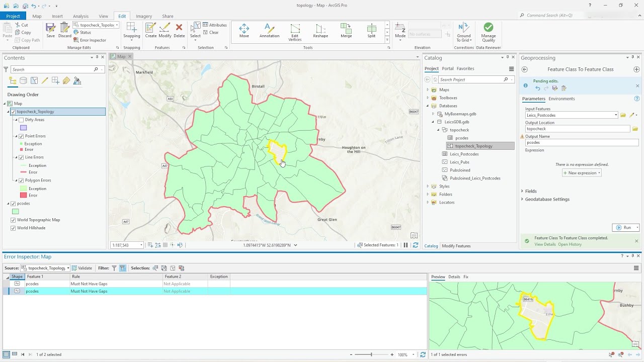This screenshot has width=644, height=362.
Task: Open the Create features pane
Action: pyautogui.click(x=151, y=31)
